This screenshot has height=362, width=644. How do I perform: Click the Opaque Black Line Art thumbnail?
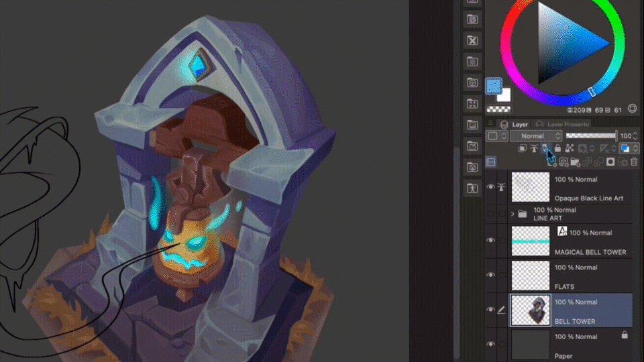coord(530,187)
